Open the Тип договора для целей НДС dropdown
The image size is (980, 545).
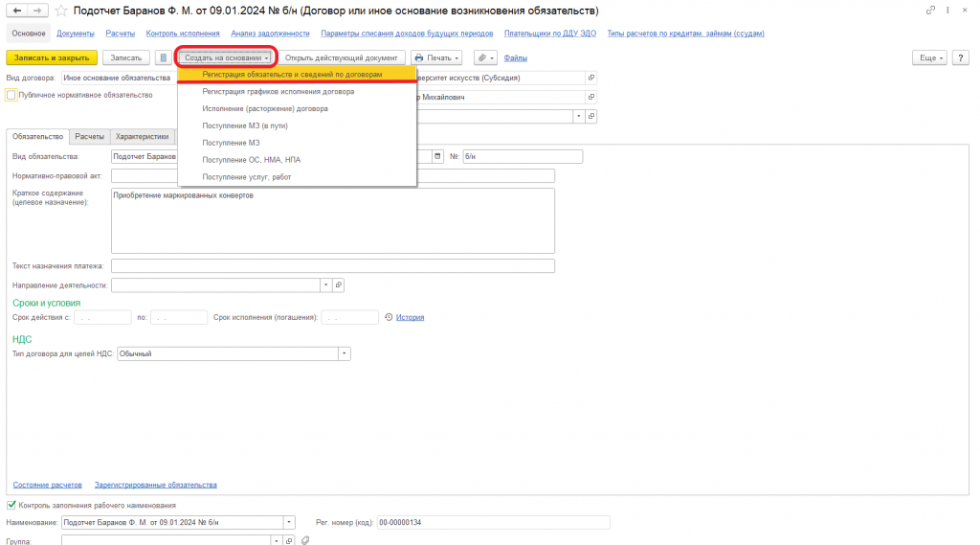click(x=344, y=353)
